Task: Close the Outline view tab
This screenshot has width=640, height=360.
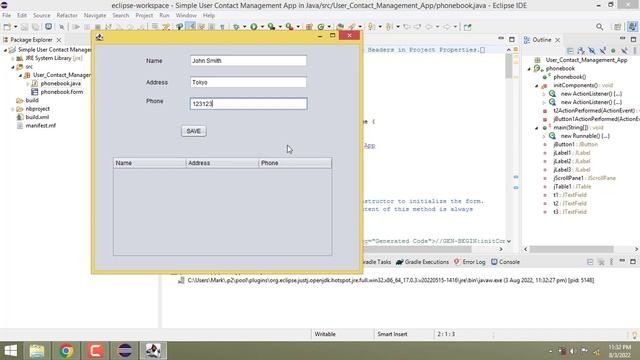Action: coord(558,40)
